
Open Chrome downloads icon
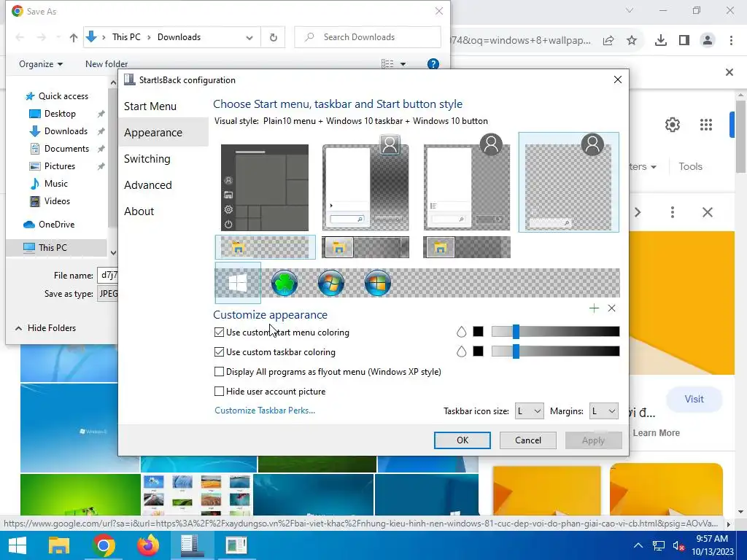(x=661, y=41)
